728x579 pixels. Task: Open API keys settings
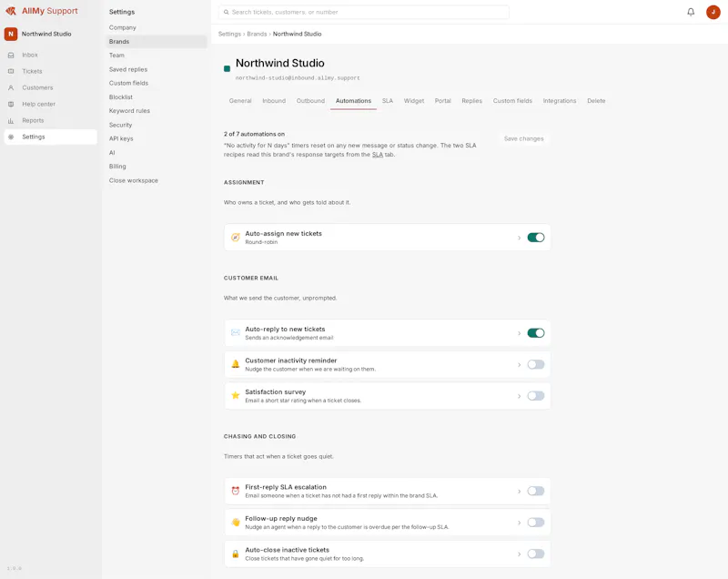click(157, 138)
